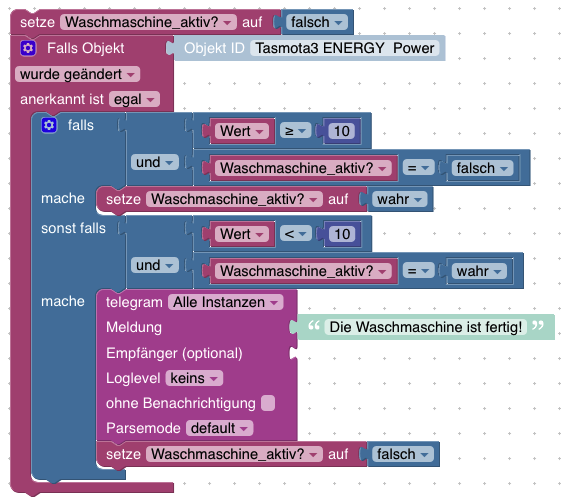Open gear mutator on falls block
The image size is (561, 504).
[x=49, y=125]
